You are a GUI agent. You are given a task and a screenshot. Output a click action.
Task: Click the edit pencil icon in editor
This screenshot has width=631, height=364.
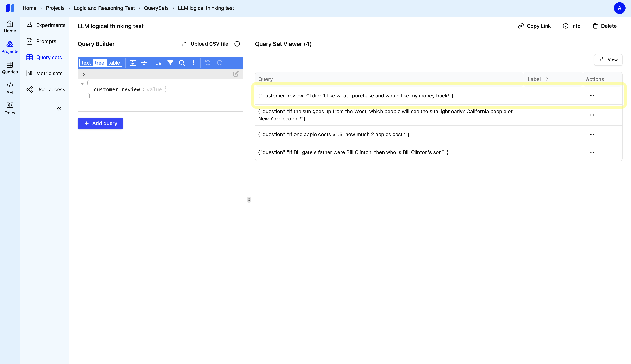coord(236,74)
